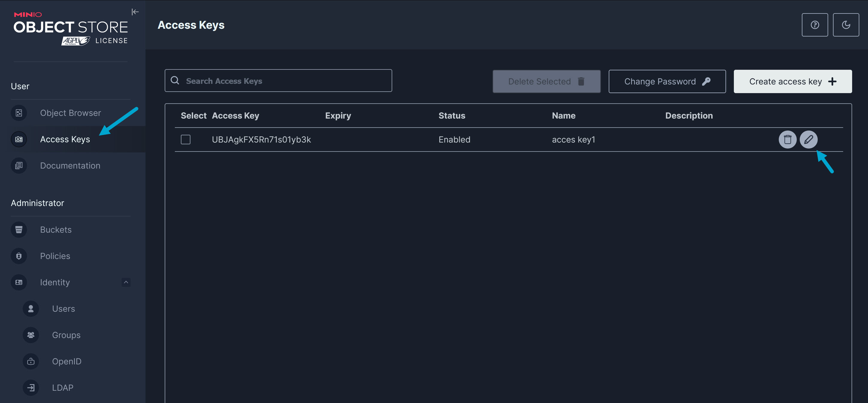Click the delete icon for UBJAgkFX5Rn71s01yb3k
Screen dimensions: 868x403
tap(787, 139)
